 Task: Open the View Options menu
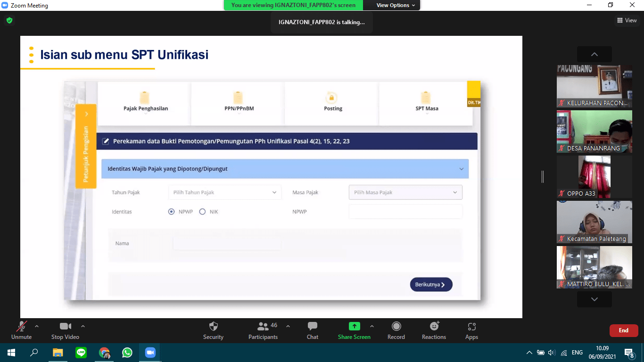(396, 5)
